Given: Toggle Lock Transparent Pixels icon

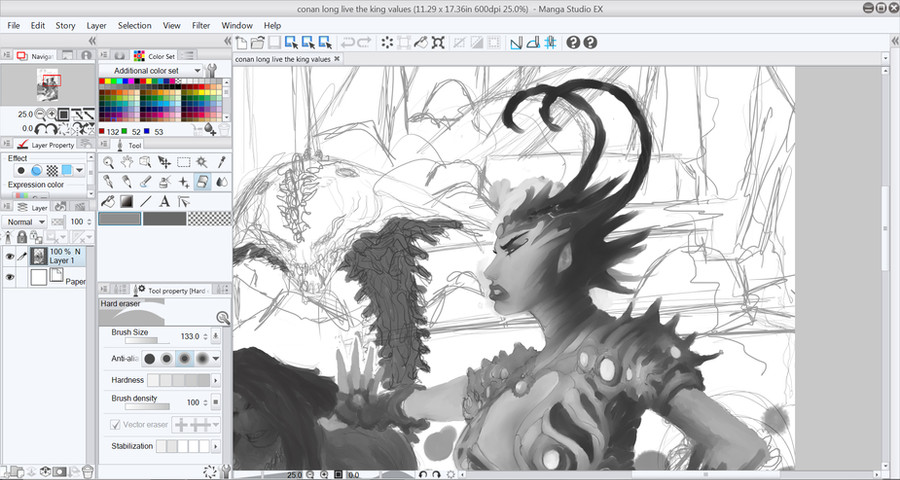Looking at the screenshot, I should click(x=36, y=237).
